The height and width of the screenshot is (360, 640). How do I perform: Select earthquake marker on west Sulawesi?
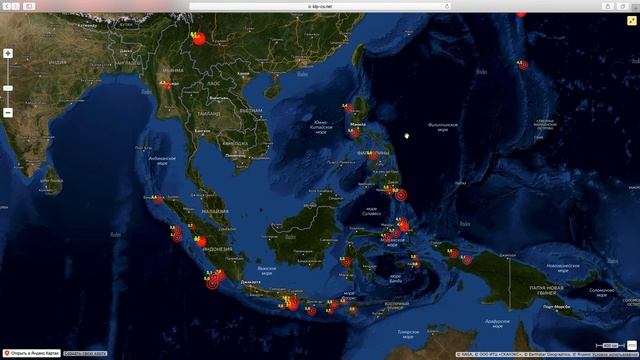pos(346,261)
